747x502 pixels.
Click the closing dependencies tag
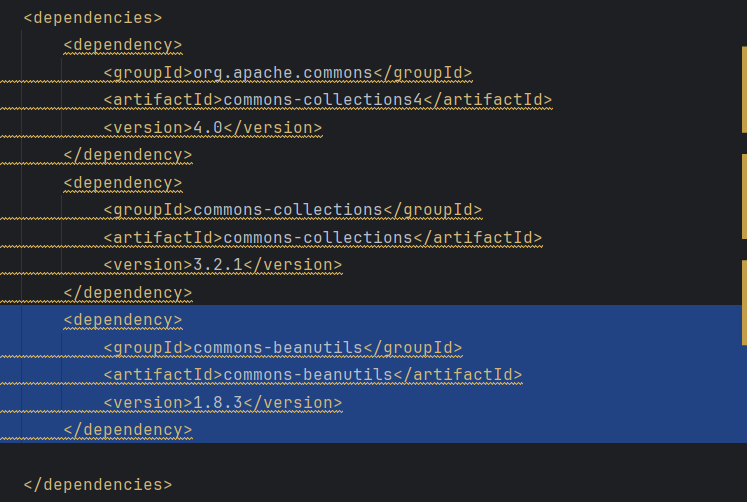(x=97, y=484)
